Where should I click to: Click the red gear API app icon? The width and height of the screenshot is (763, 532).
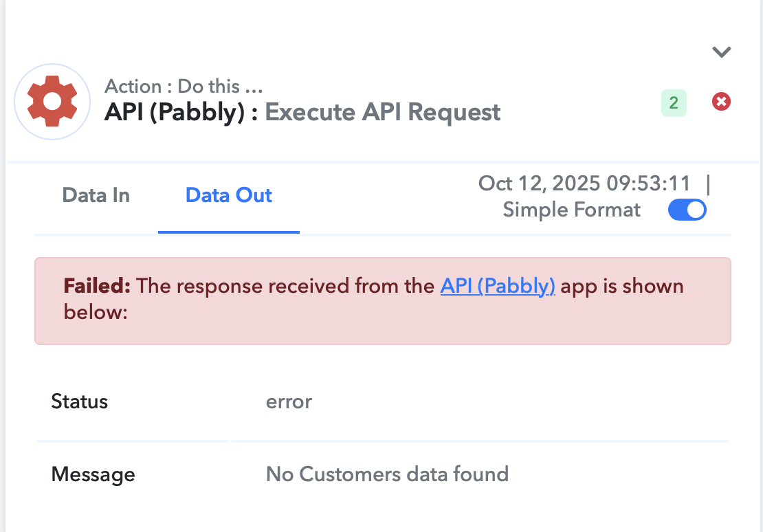[52, 102]
